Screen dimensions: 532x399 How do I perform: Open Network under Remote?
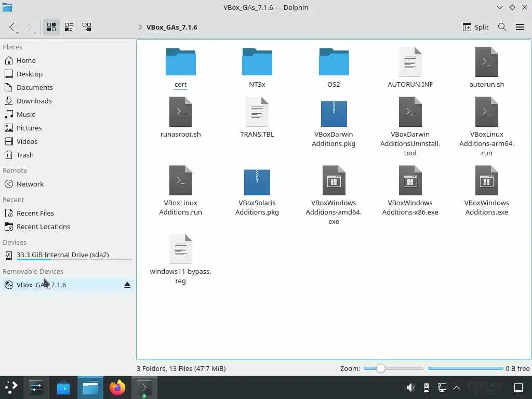[68, 184]
